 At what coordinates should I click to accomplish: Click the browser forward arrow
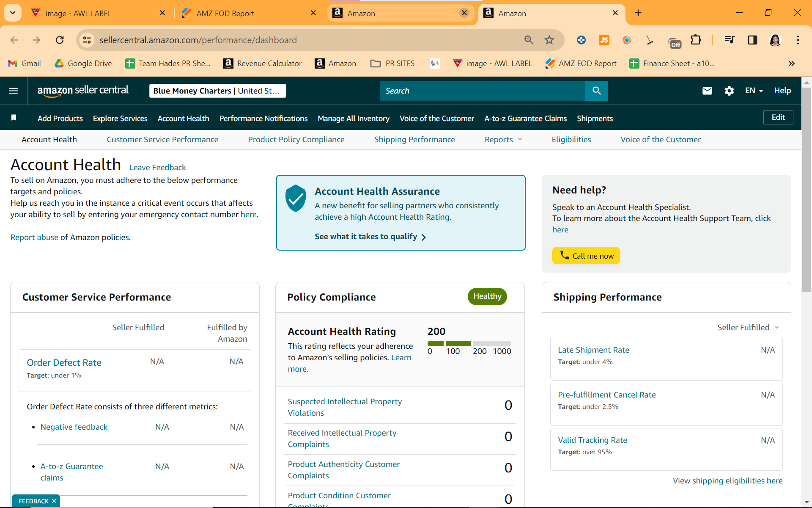[x=37, y=40]
